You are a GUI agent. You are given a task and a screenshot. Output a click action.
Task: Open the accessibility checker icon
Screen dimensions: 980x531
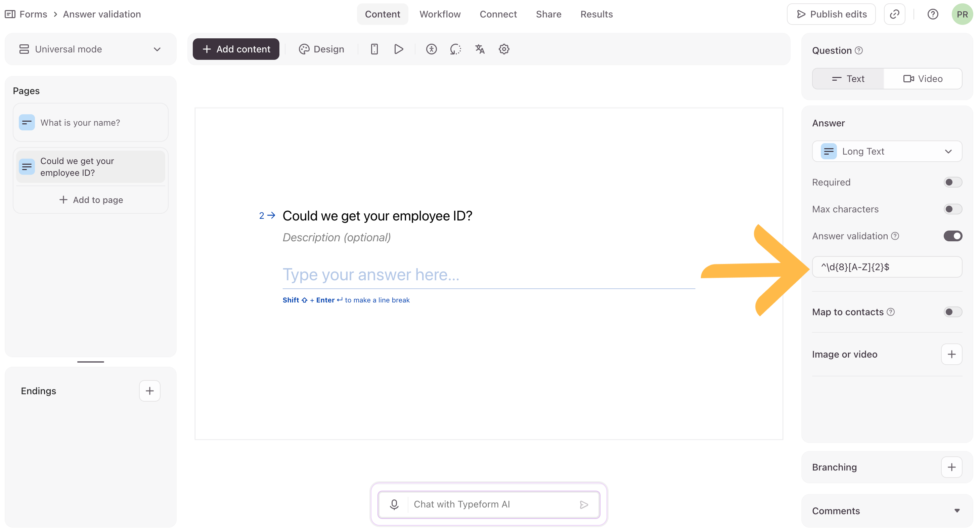431,49
